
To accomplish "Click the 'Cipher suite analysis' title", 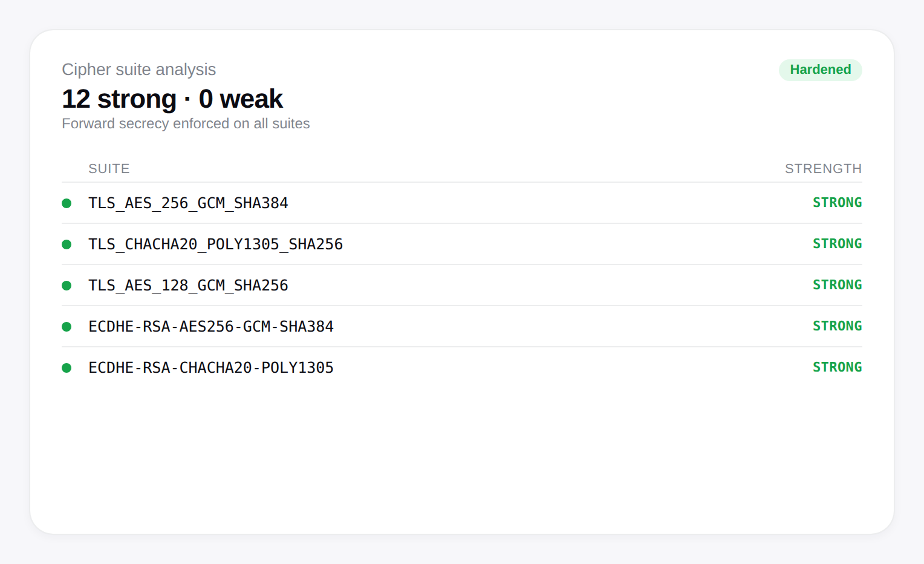I will 138,70.
